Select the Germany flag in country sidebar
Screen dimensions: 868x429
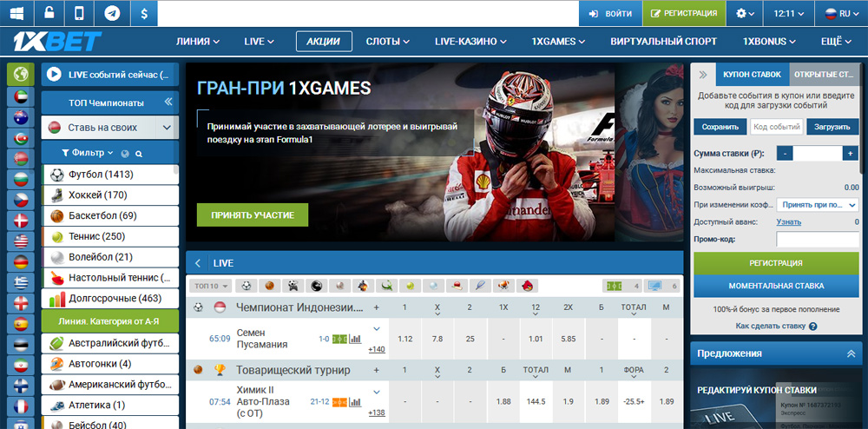click(21, 261)
